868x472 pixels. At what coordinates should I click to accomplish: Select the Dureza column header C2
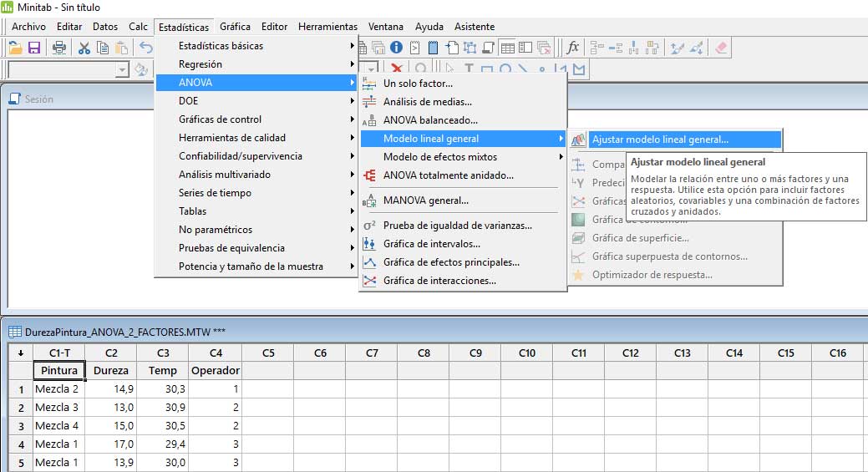click(111, 353)
